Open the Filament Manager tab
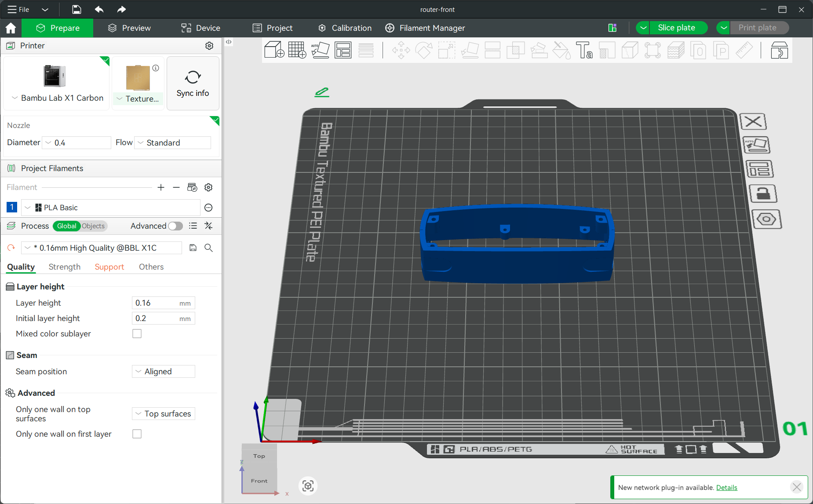 click(x=425, y=28)
